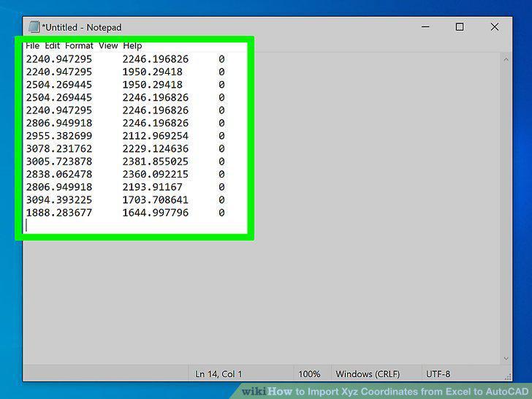Click the value 2504.269445 beside 1950.29418
Image resolution: width=532 pixels, height=399 pixels.
pos(59,85)
